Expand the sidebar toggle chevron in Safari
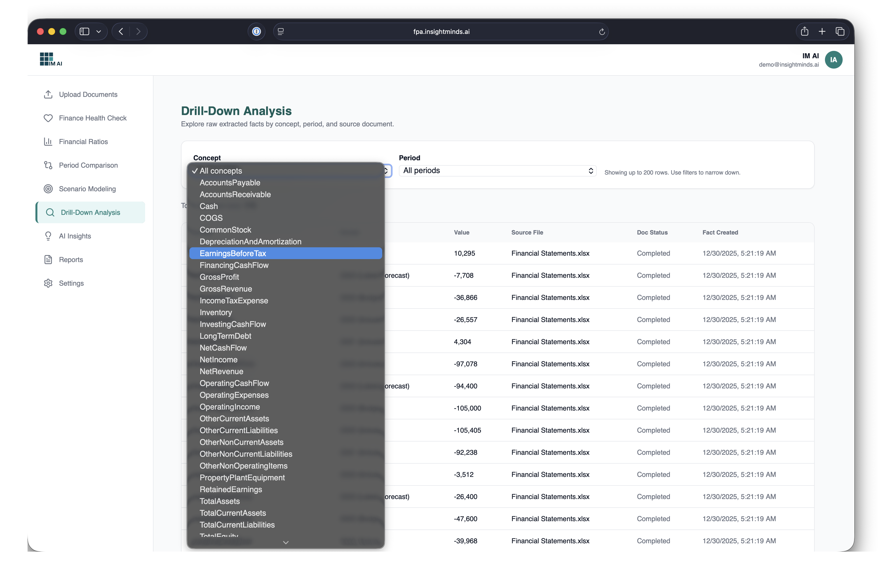The height and width of the screenshot is (588, 882). point(99,32)
